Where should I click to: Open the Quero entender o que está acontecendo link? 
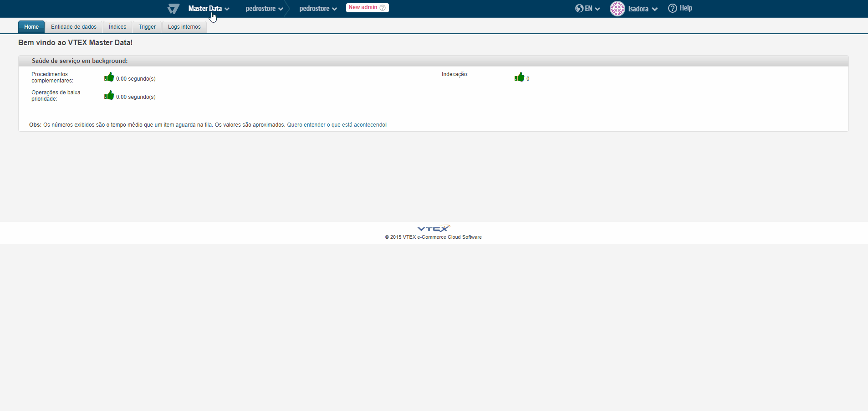(x=337, y=124)
